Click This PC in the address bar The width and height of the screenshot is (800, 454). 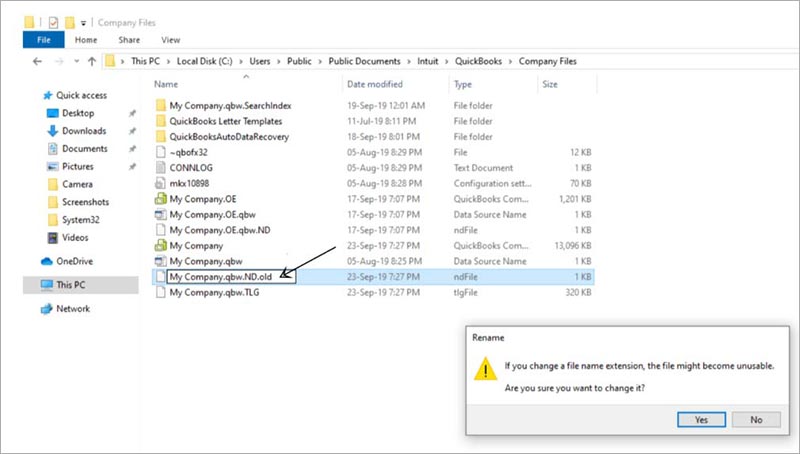pos(145,61)
